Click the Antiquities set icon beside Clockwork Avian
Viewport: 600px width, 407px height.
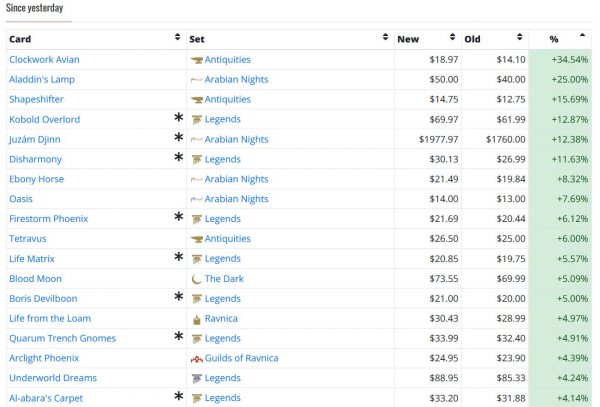[196, 60]
